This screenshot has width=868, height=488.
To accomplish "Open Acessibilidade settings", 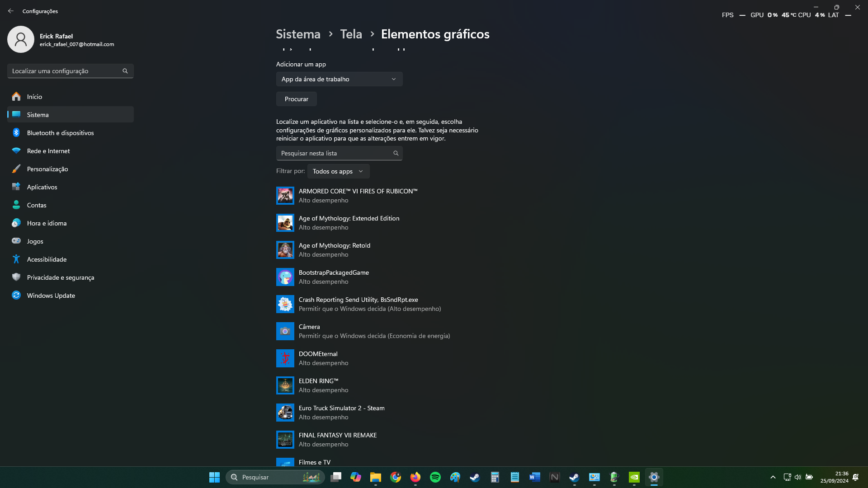I will click(x=71, y=259).
